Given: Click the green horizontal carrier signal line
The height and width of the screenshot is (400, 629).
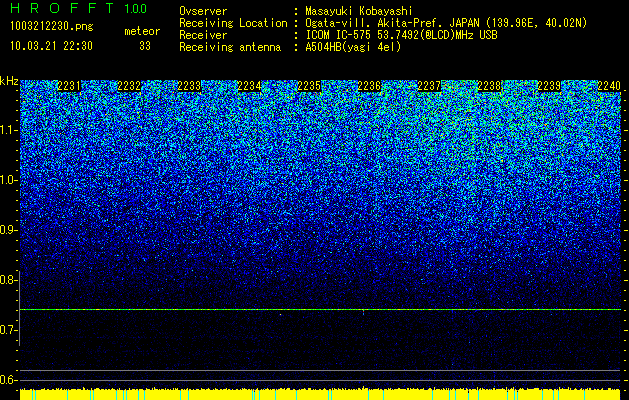Looking at the screenshot, I should click(x=320, y=309).
